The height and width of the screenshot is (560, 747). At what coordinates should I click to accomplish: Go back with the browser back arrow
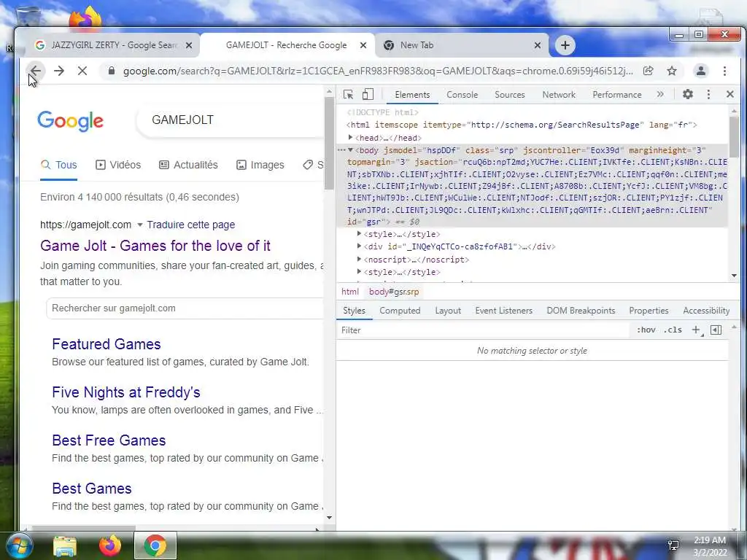[36, 71]
